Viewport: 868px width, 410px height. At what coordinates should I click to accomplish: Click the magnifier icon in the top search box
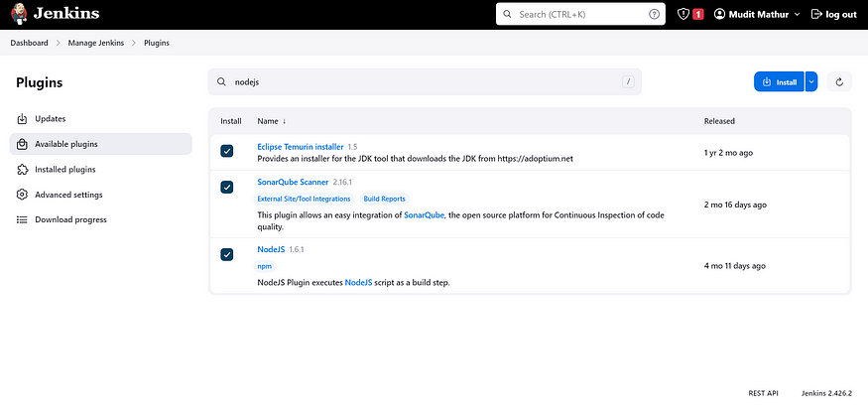tap(507, 15)
